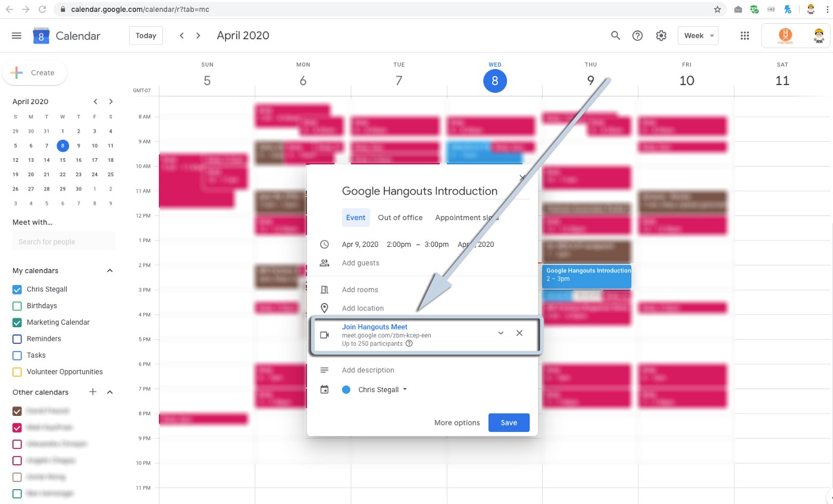Click the Search for people field

pyautogui.click(x=64, y=242)
